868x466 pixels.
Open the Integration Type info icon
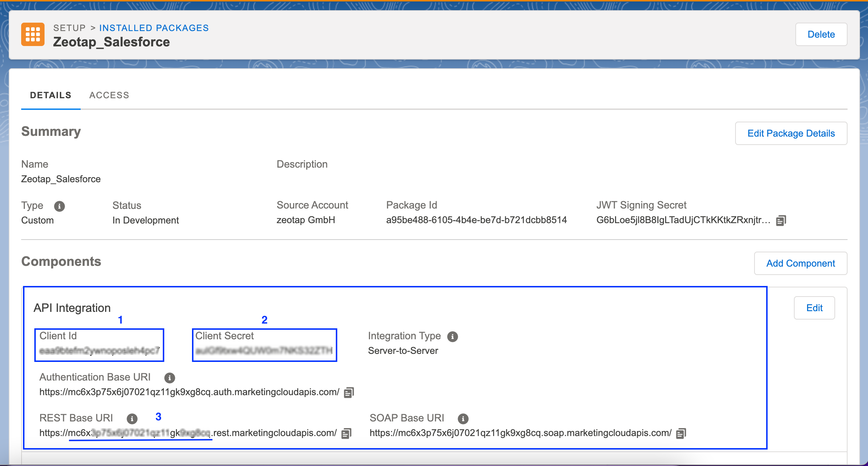[453, 337]
